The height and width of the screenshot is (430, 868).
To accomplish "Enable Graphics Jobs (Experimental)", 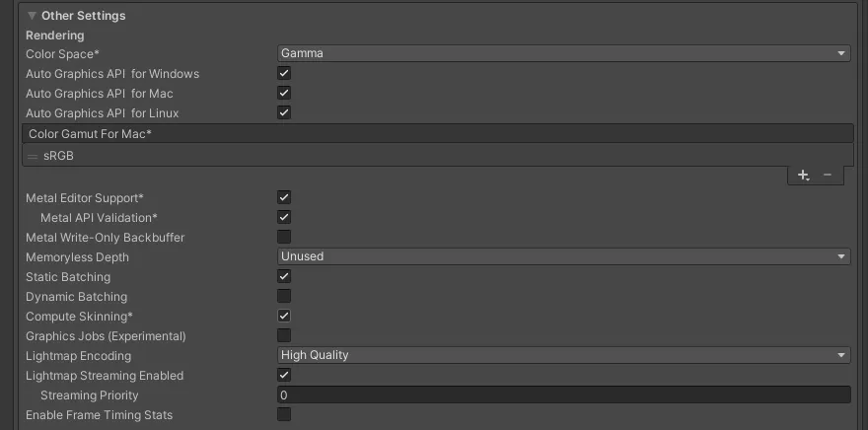I will pos(284,336).
